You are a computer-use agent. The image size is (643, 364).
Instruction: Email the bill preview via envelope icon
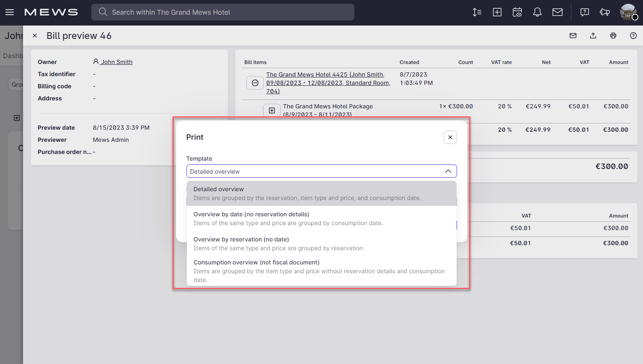point(573,36)
